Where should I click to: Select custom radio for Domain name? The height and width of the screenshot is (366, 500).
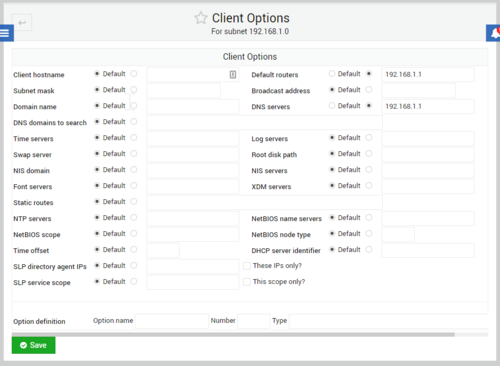(x=134, y=105)
